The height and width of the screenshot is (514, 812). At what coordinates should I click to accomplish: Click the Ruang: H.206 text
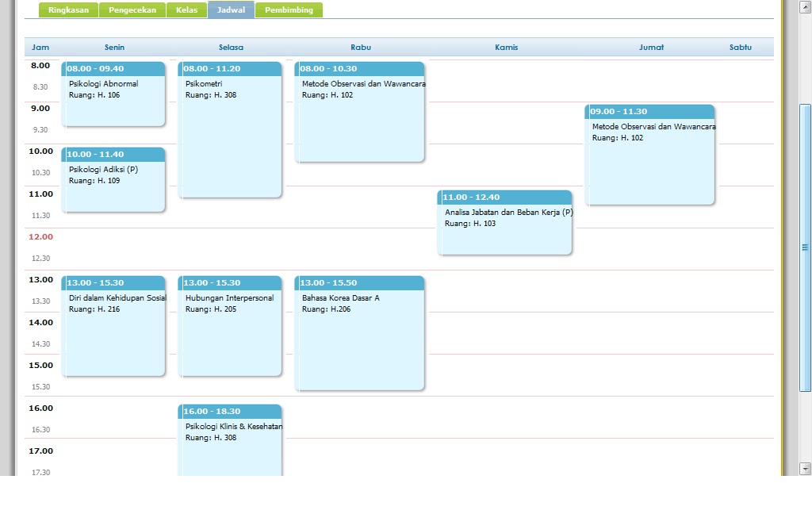(x=326, y=309)
